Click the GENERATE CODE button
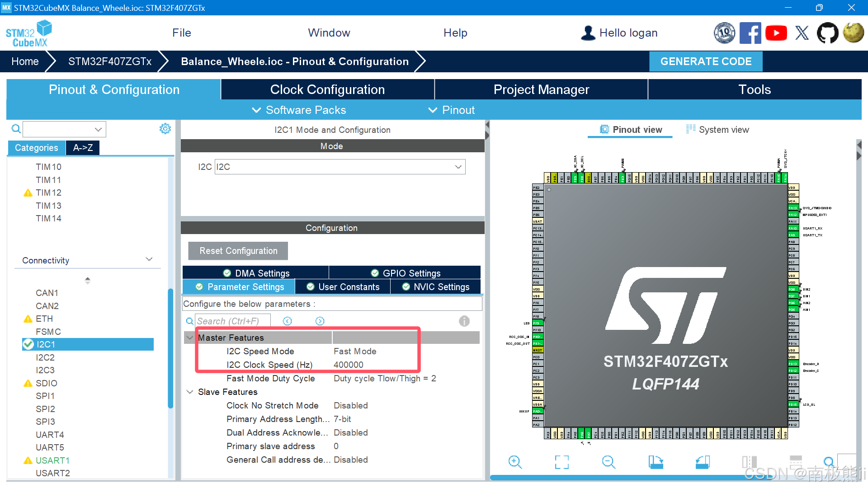The width and height of the screenshot is (868, 488). click(x=706, y=61)
